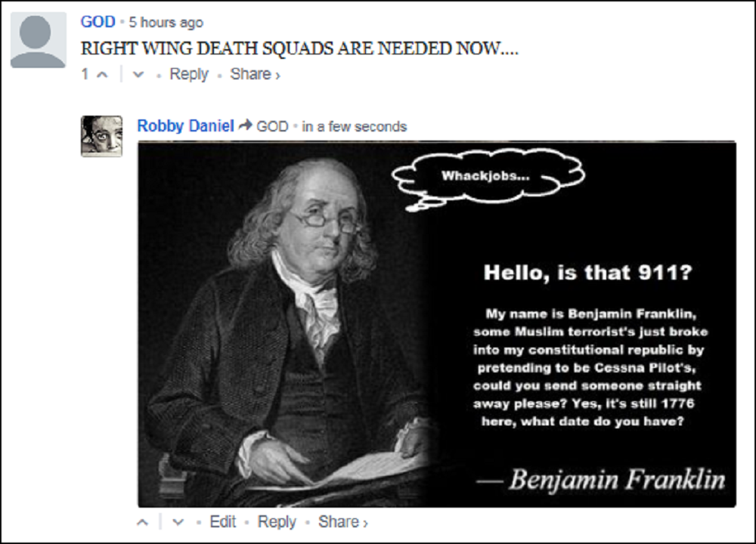Viewport: 756px width, 544px height.
Task: Click the 'in a few seconds' timestamp
Action: (x=355, y=126)
